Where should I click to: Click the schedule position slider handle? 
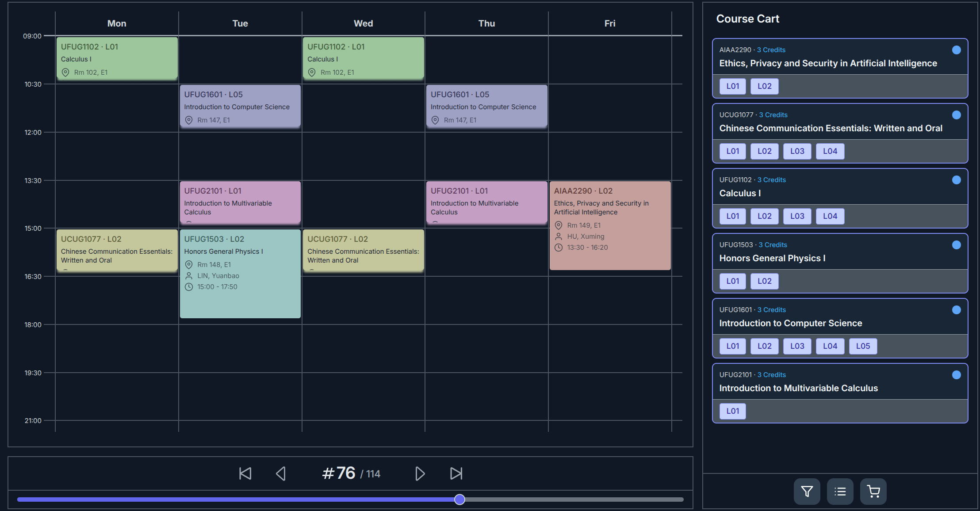click(x=459, y=500)
